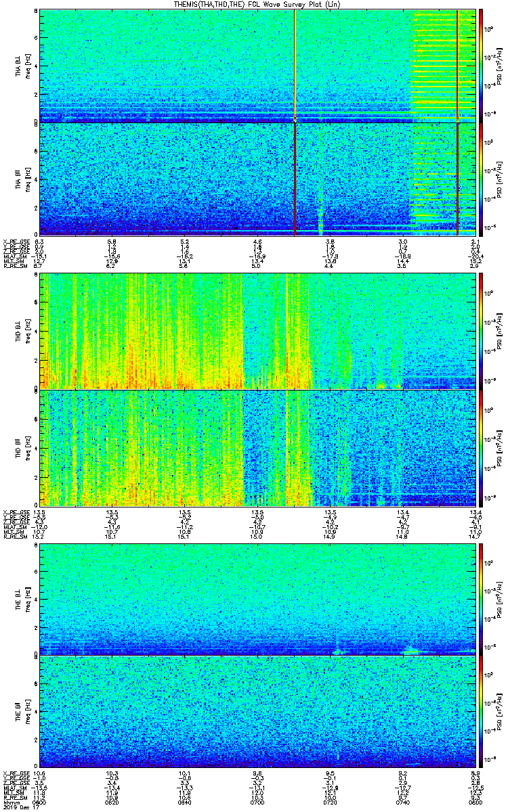Image resolution: width=508 pixels, height=812 pixels.
Task: Click the THE B∥ spectrogram panel
Action: [257, 712]
